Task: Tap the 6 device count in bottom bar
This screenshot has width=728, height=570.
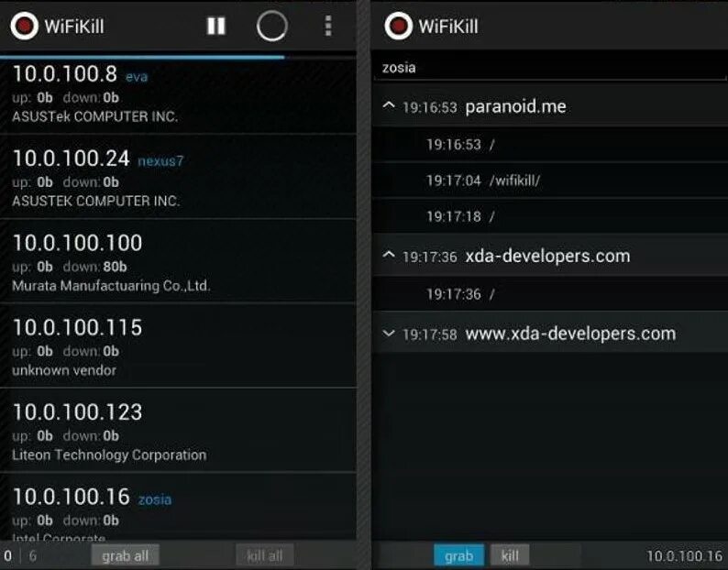Action: pyautogui.click(x=32, y=555)
